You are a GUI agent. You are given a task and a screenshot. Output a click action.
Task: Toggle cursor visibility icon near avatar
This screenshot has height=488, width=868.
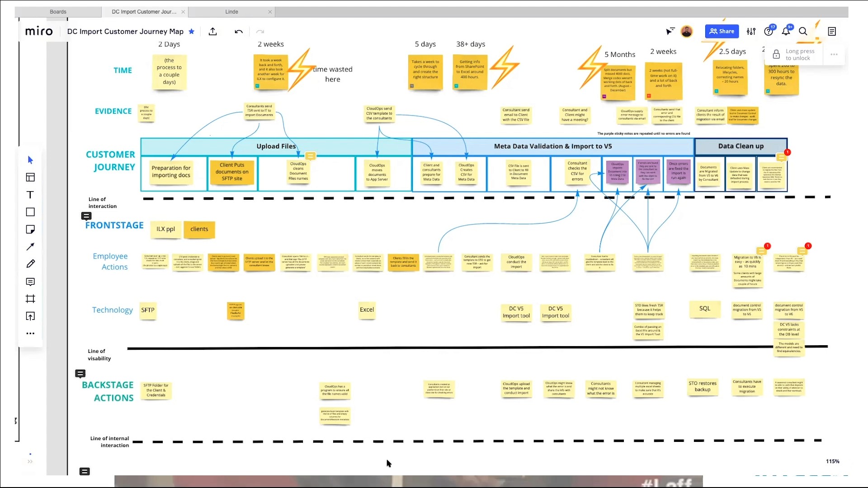[670, 31]
